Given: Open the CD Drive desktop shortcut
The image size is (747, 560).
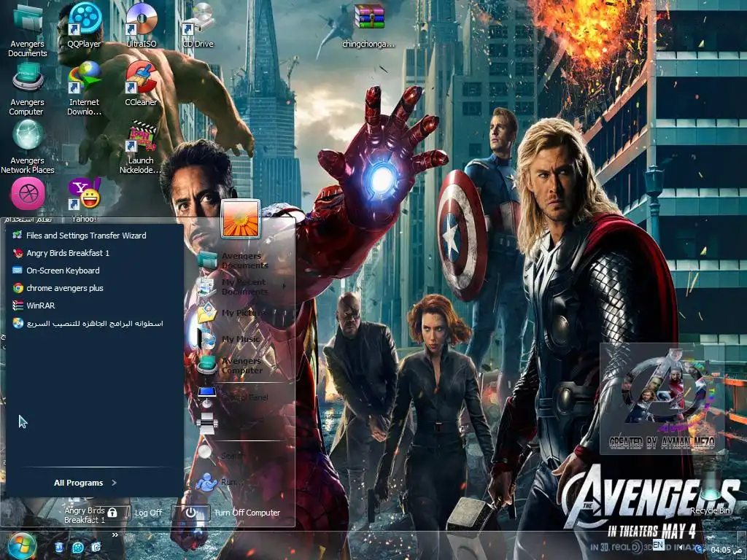Looking at the screenshot, I should coord(198,26).
